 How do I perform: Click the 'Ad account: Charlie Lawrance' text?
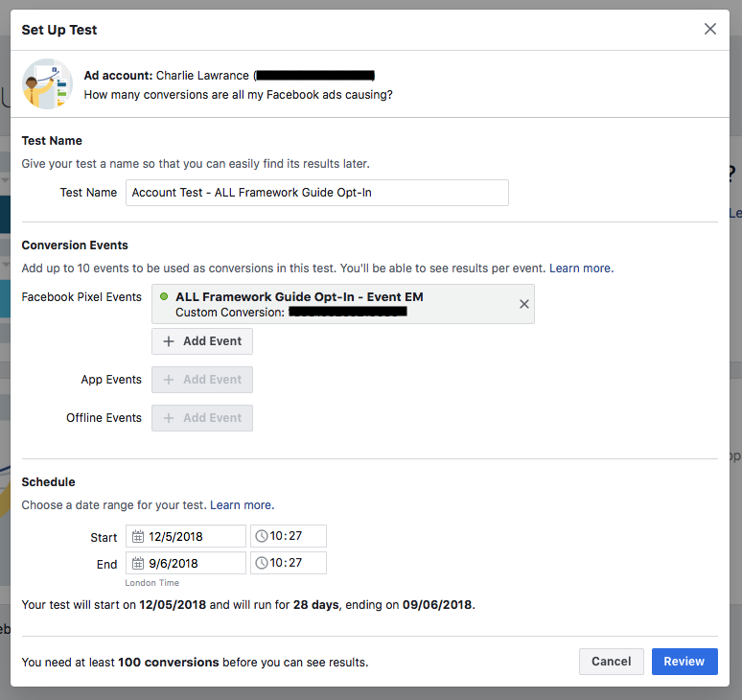coord(167,76)
